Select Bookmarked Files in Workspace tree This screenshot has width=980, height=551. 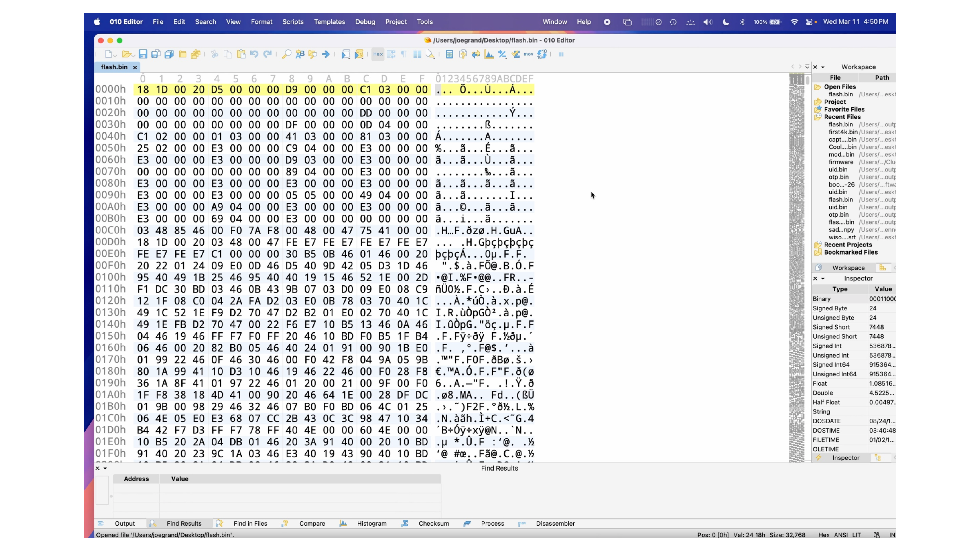pyautogui.click(x=851, y=252)
